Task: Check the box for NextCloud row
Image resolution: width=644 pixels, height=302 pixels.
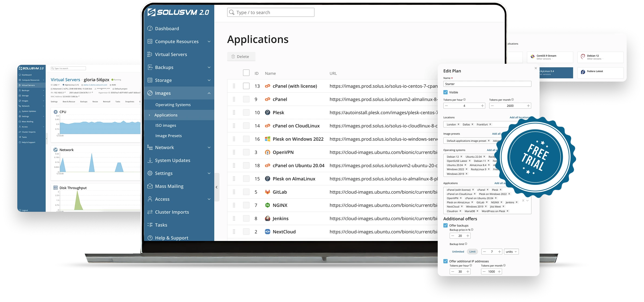Action: coord(246,231)
